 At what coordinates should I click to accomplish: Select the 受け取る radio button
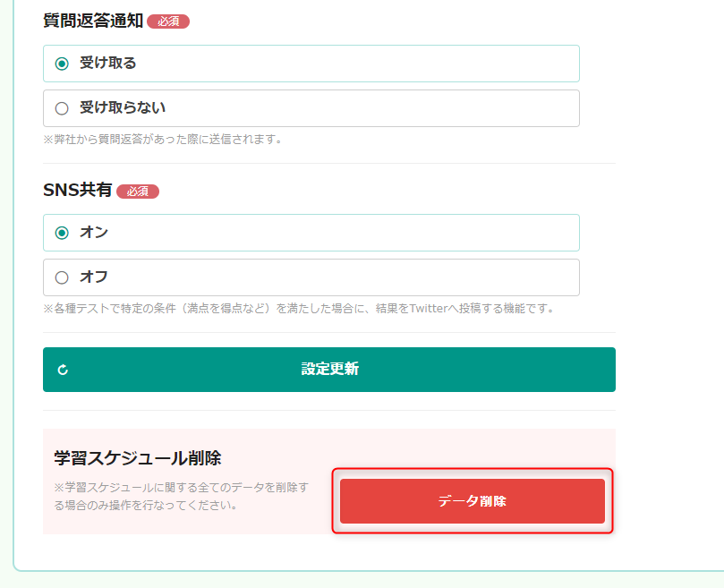(x=62, y=64)
